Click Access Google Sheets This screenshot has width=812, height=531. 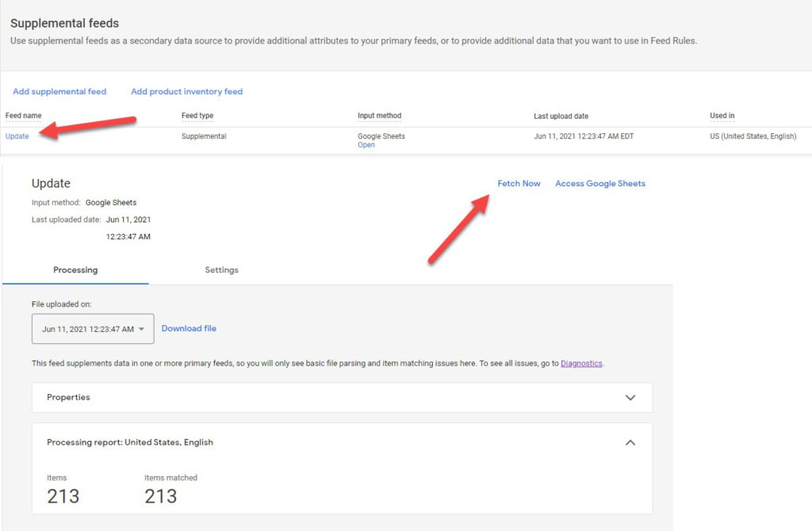600,183
